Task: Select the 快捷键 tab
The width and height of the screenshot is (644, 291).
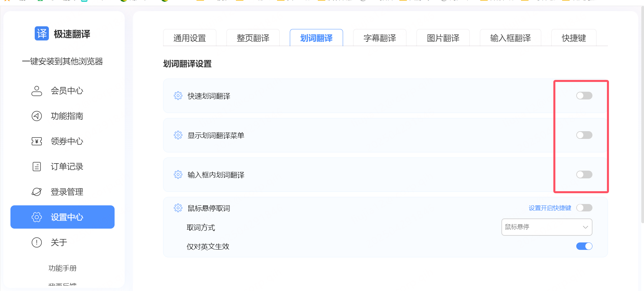Action: [574, 38]
